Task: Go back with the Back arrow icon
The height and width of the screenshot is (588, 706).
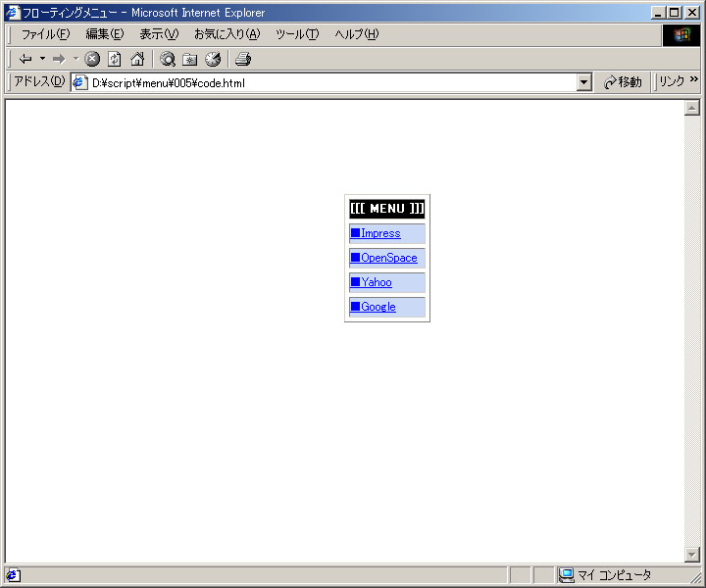Action: tap(25, 59)
